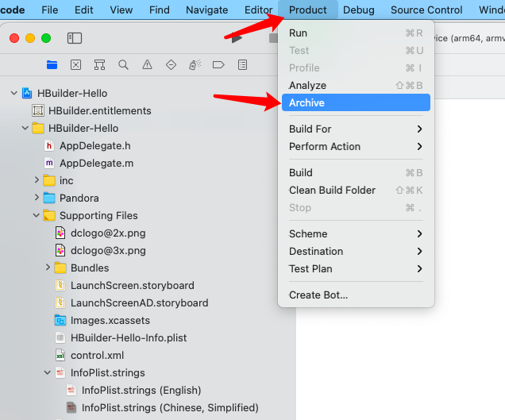Open the Breakpoint navigator icon
Screen dimensions: 505x420
point(218,65)
